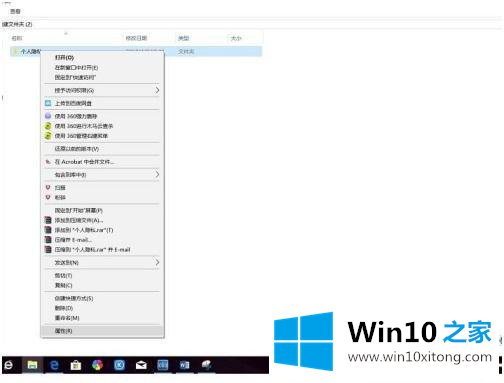This screenshot has height=383, width=504.
Task: Expand the 发送到(N) submenu arrow
Action: (x=157, y=262)
